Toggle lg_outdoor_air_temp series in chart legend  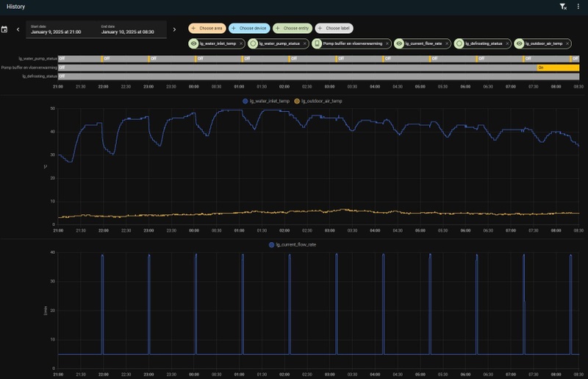point(318,100)
